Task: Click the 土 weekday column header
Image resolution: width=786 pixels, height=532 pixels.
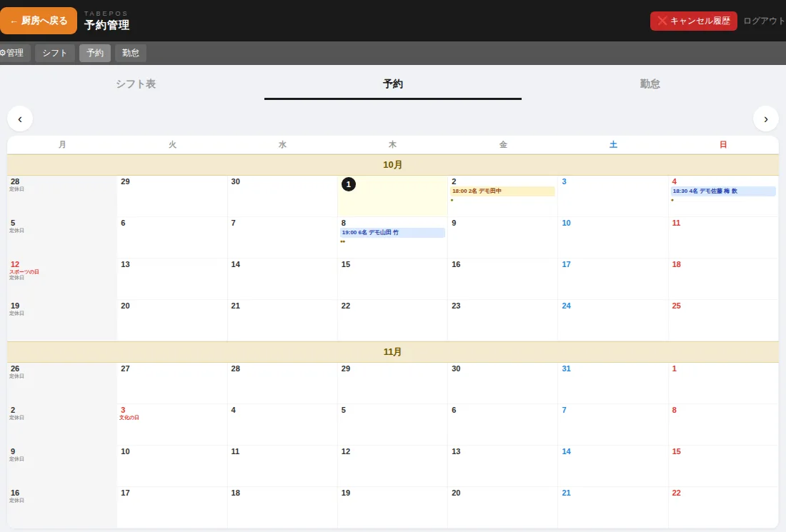Action: pos(613,145)
